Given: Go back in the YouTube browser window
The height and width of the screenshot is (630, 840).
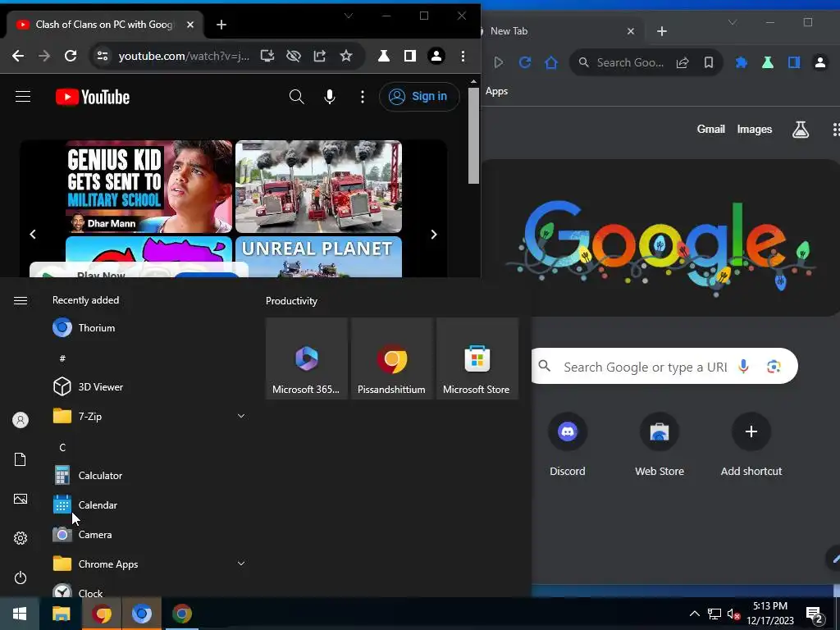Looking at the screenshot, I should tap(18, 56).
